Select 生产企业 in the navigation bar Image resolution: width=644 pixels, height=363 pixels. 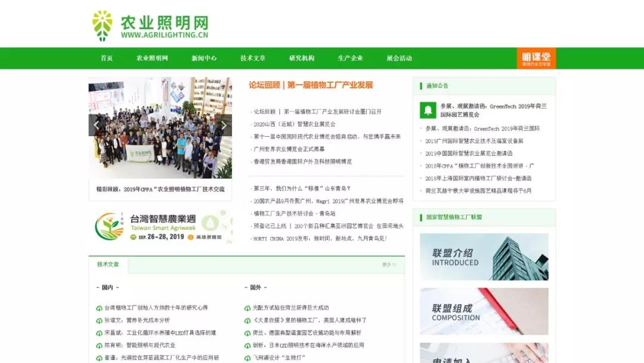[351, 58]
